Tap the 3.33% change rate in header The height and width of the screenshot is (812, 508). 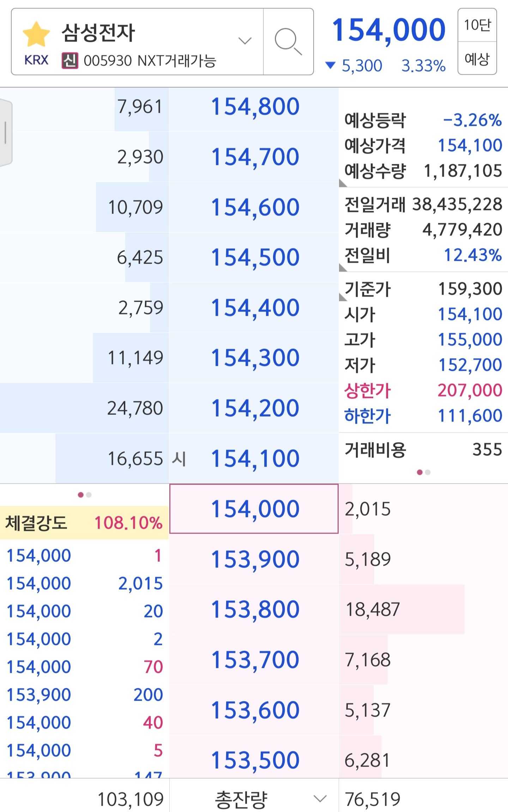coord(423,66)
